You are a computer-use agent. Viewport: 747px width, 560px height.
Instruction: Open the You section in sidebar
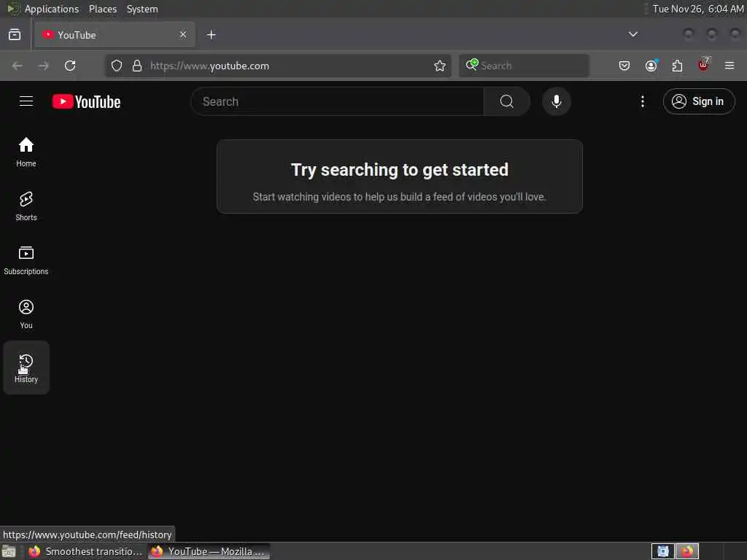(26, 314)
